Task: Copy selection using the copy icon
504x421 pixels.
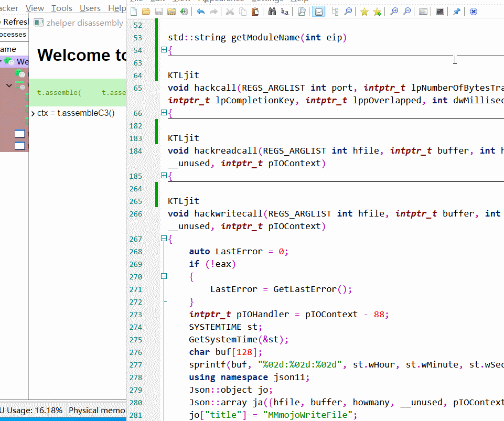Action: tap(243, 12)
